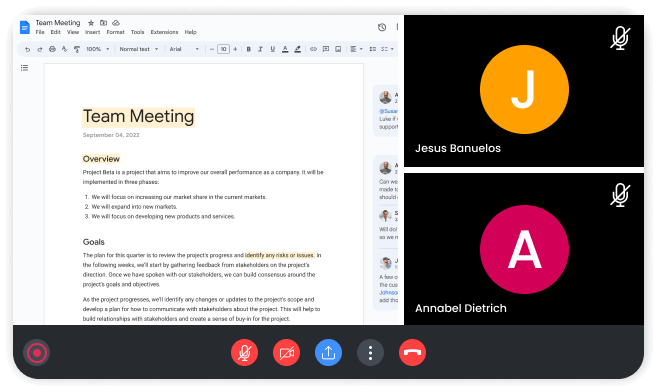The width and height of the screenshot is (659, 392).
Task: Toggle bold formatting
Action: pyautogui.click(x=248, y=49)
